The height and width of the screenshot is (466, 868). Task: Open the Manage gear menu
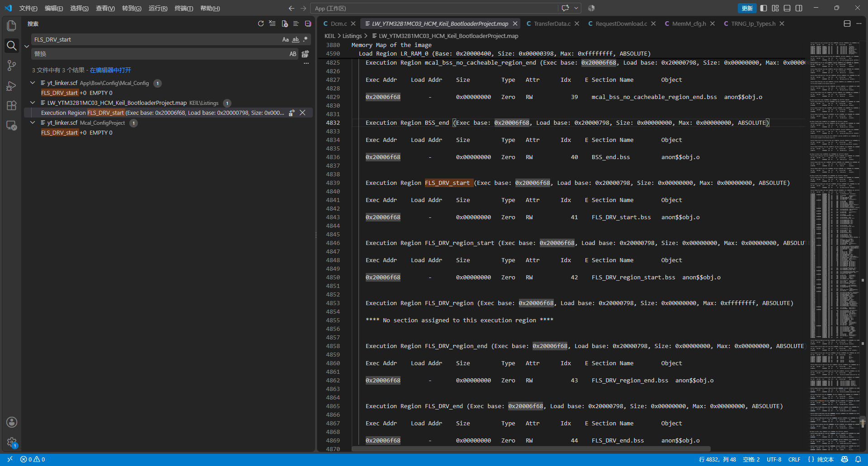coord(12,442)
